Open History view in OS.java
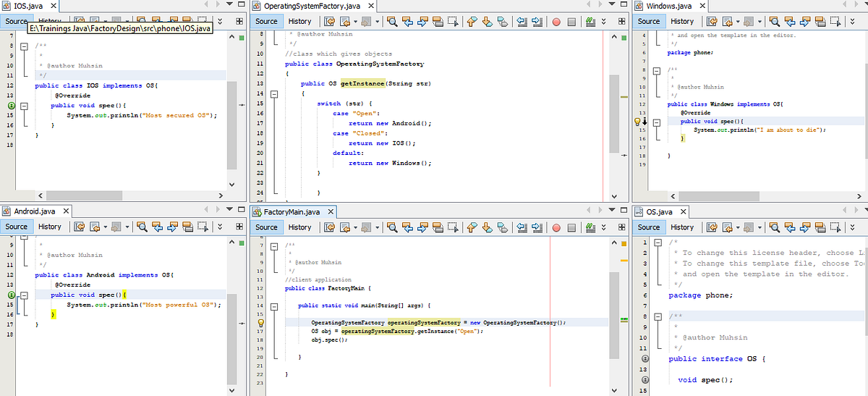868x396 pixels. click(682, 227)
